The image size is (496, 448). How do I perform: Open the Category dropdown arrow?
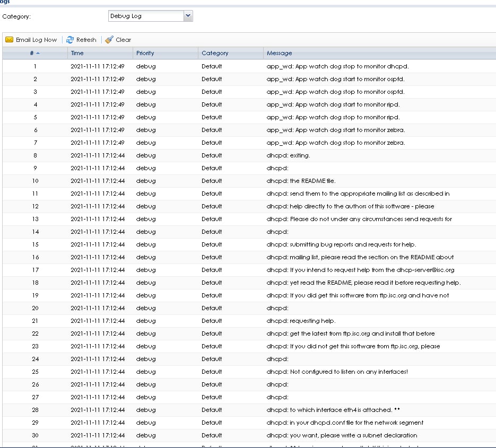(x=188, y=16)
